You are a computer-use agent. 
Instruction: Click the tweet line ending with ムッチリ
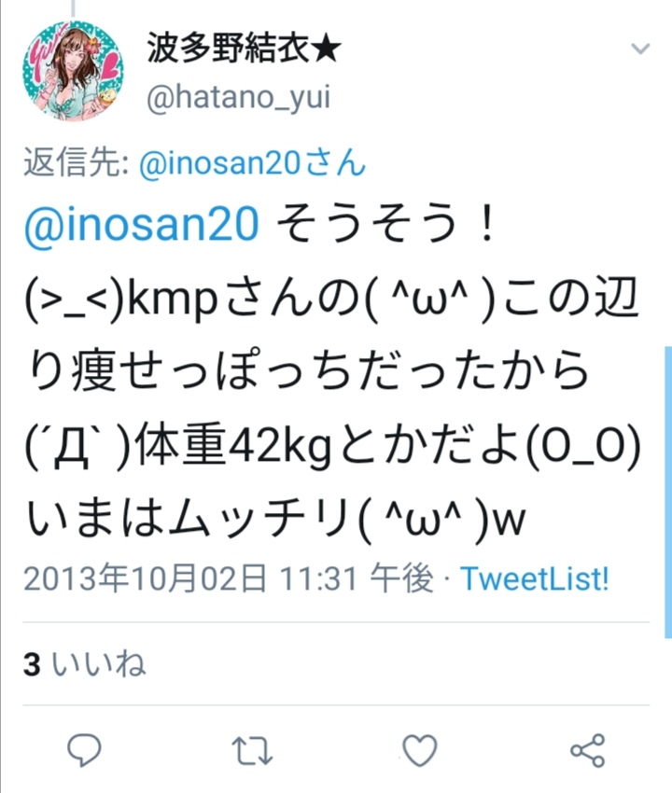click(275, 520)
